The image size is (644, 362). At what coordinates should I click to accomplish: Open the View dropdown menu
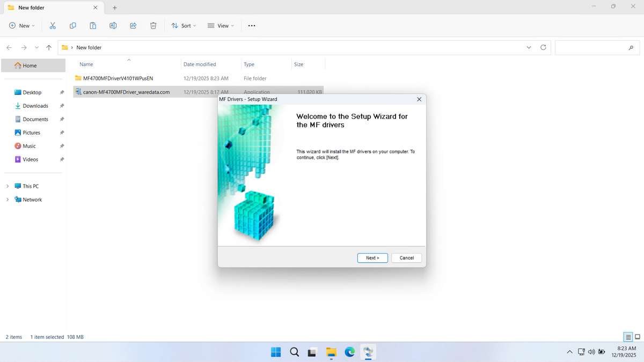pyautogui.click(x=221, y=26)
